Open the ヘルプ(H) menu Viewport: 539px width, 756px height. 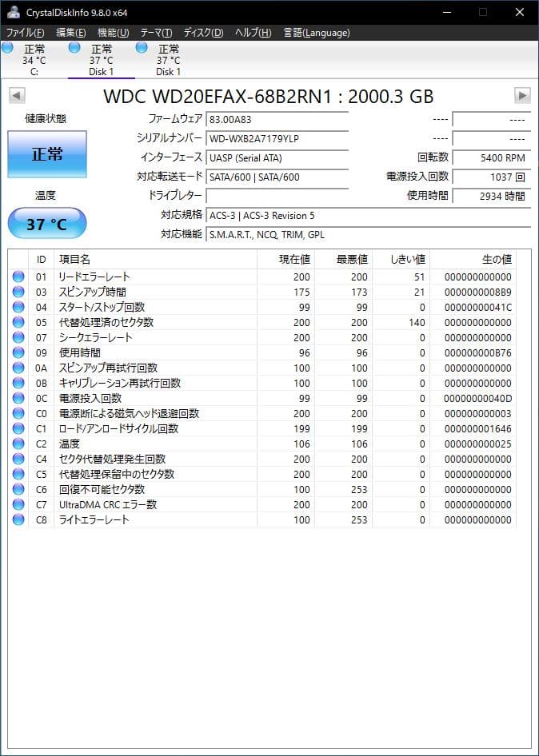click(254, 33)
